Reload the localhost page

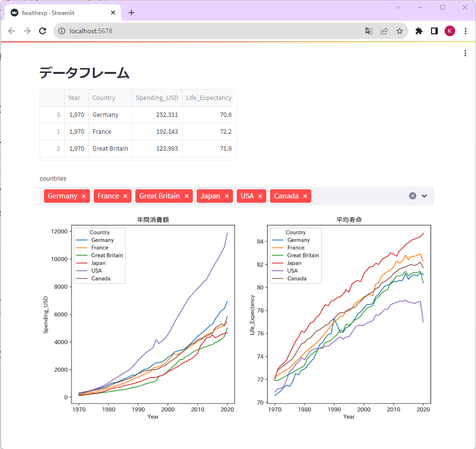pyautogui.click(x=43, y=31)
